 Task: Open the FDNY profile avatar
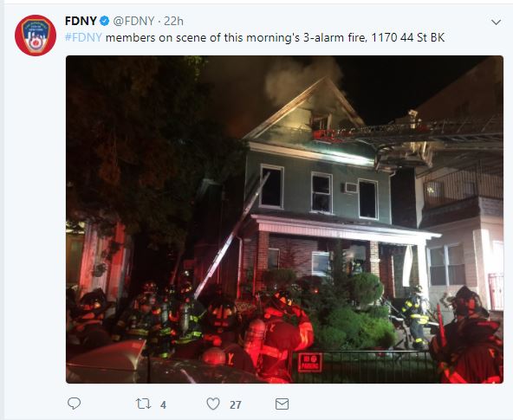click(36, 36)
